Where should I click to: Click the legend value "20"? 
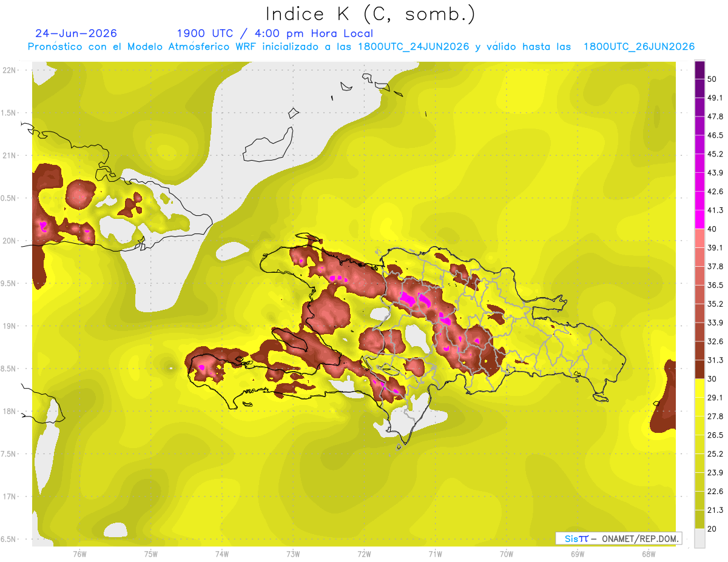pos(712,529)
